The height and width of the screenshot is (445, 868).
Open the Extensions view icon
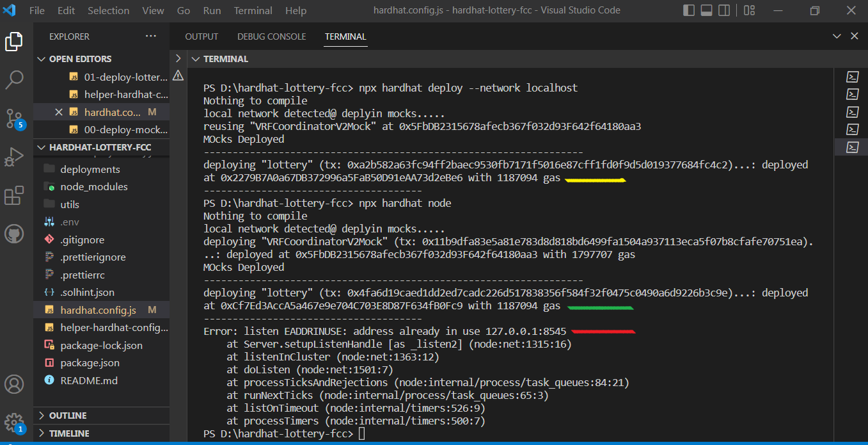click(x=14, y=196)
